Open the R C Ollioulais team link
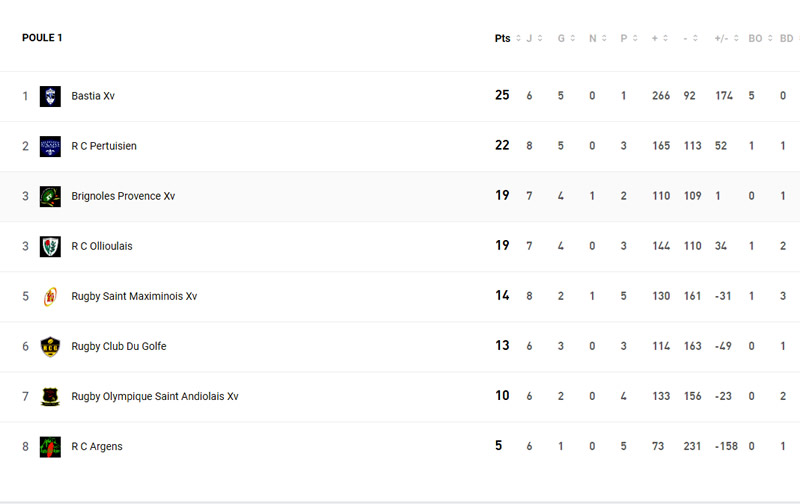The image size is (800, 504). pyautogui.click(x=102, y=246)
